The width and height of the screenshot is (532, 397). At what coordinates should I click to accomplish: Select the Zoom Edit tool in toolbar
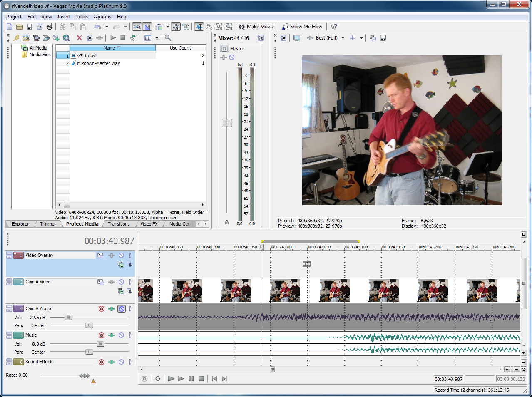(x=229, y=27)
